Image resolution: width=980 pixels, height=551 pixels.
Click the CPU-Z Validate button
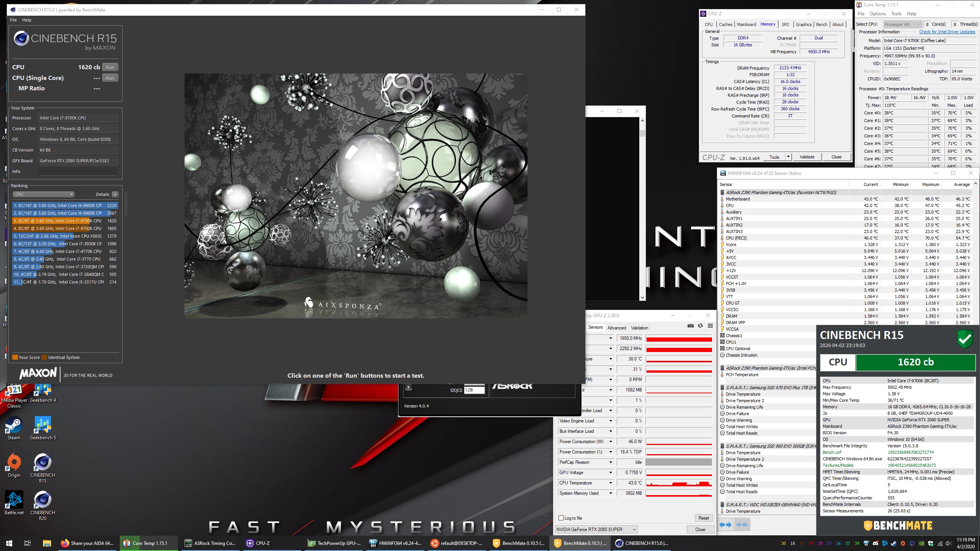tap(807, 157)
